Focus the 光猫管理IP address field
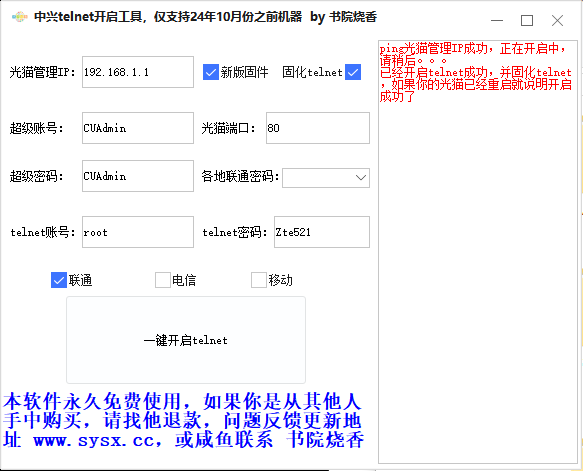Viewport: 583px width, 471px height. coord(138,72)
